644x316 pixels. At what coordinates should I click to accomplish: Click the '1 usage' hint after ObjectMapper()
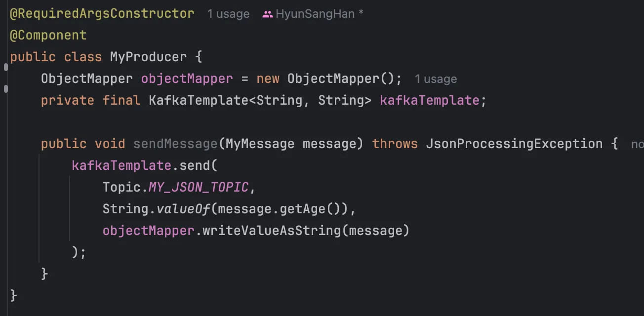click(436, 79)
